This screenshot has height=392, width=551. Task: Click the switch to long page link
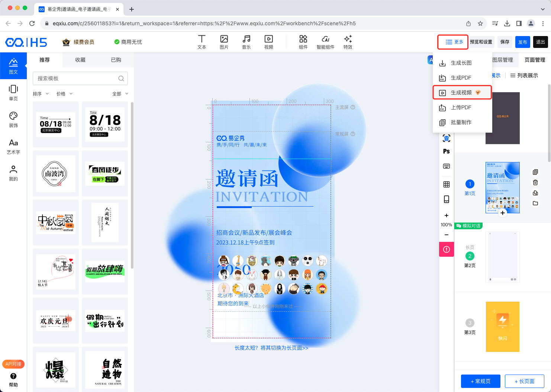271,348
